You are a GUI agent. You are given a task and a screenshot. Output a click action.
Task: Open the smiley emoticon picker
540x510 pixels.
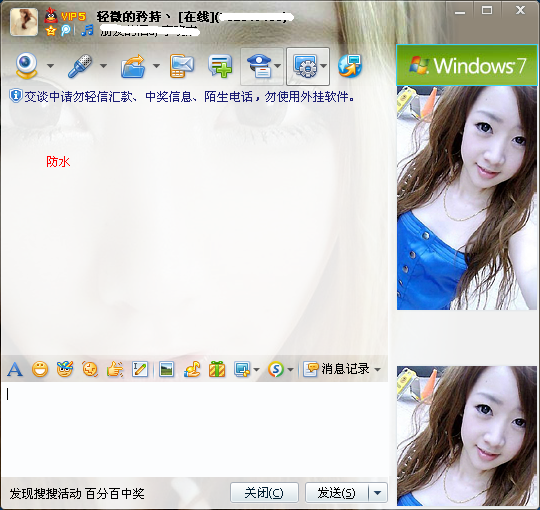(40, 370)
